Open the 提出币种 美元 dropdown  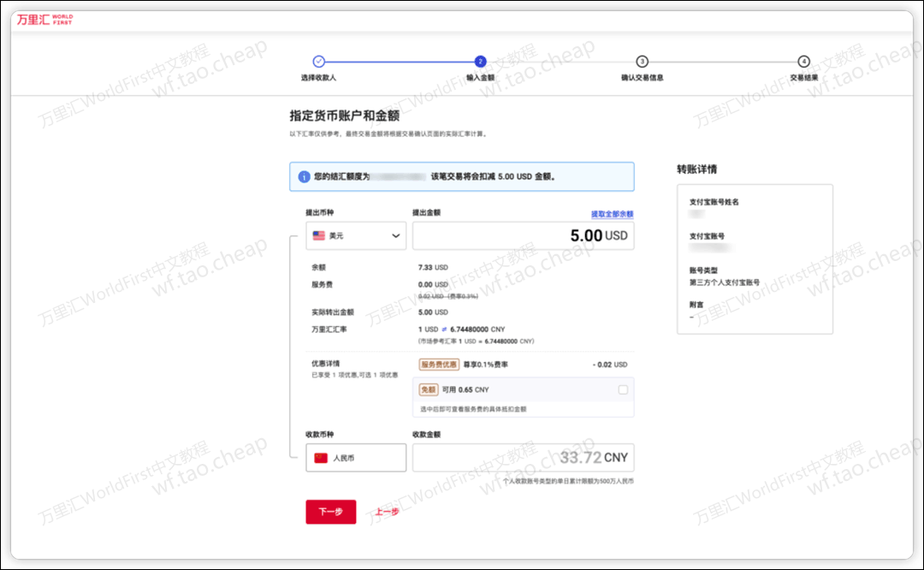pyautogui.click(x=356, y=235)
